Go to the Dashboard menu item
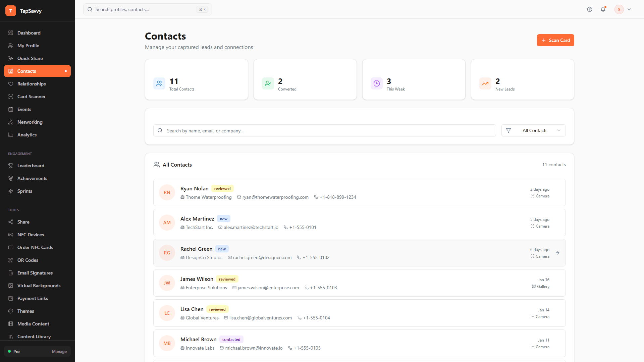This screenshot has height=362, width=644. pyautogui.click(x=29, y=33)
